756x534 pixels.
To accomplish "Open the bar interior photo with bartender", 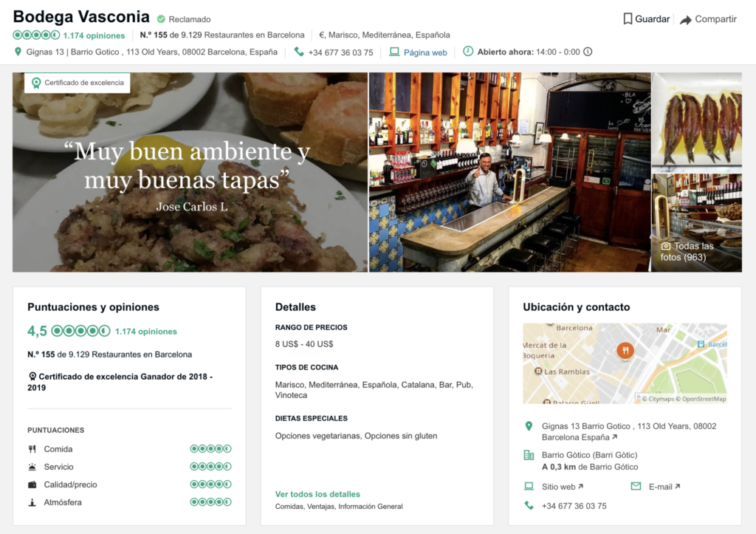I will (x=510, y=172).
